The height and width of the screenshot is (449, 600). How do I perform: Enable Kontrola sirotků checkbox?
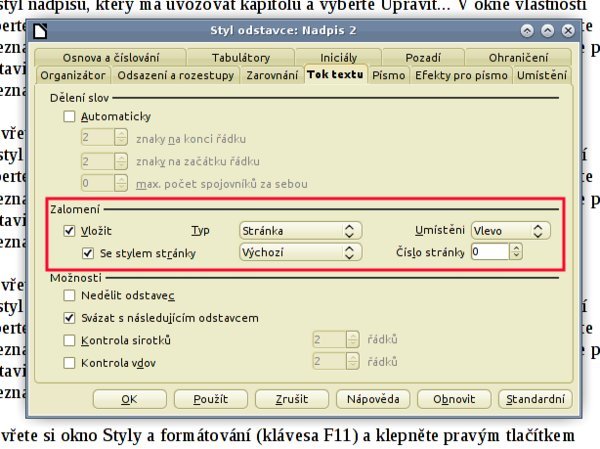pos(69,340)
